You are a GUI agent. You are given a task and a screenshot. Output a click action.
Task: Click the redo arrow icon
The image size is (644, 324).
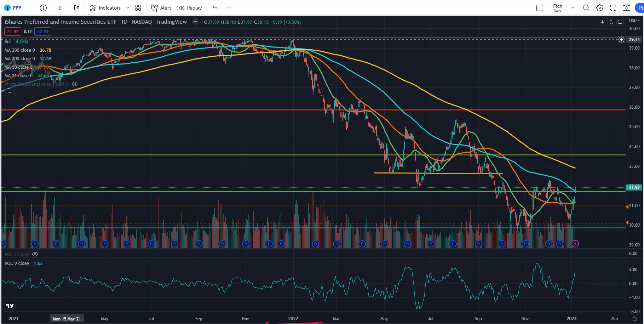point(228,8)
